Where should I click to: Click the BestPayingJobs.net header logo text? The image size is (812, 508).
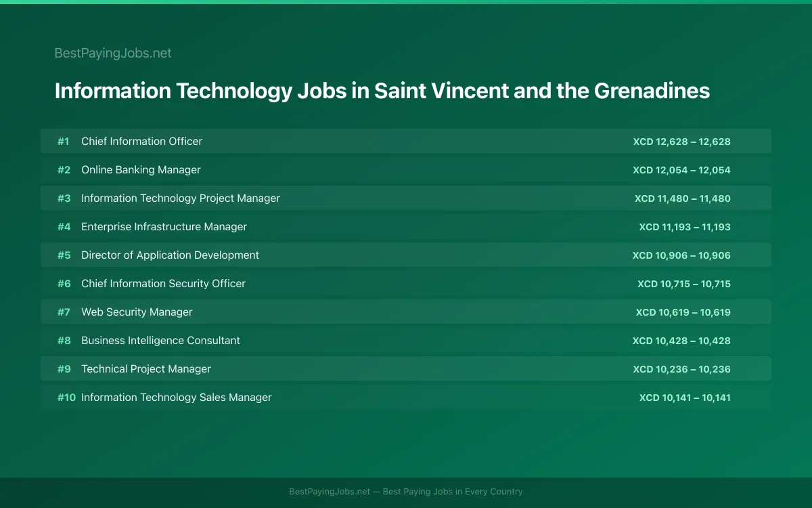click(x=113, y=53)
